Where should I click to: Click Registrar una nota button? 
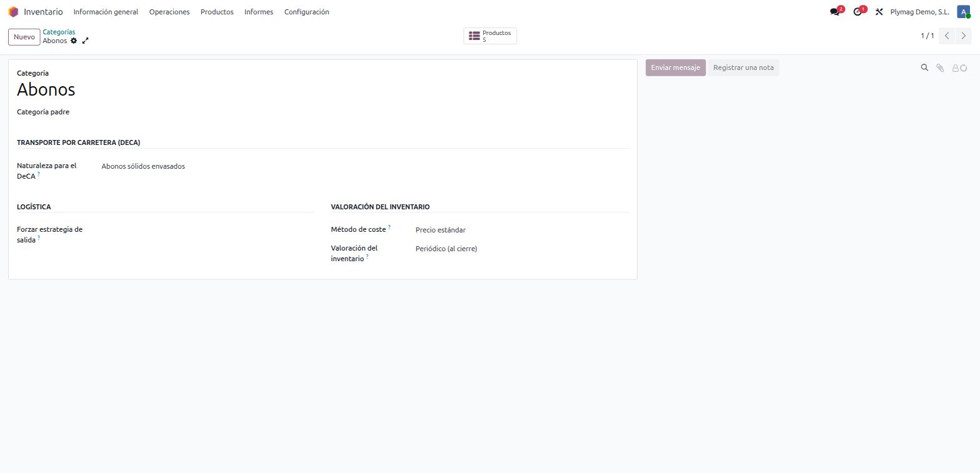point(743,67)
